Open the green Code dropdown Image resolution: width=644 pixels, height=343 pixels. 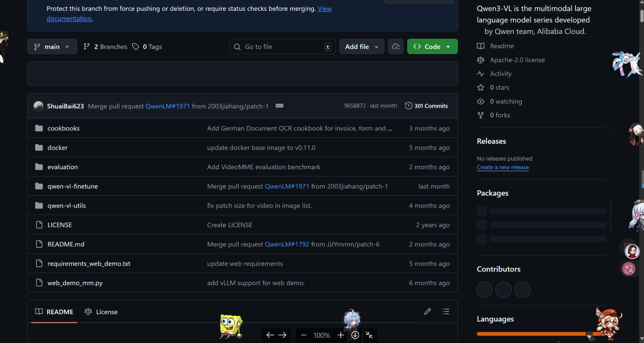click(432, 46)
